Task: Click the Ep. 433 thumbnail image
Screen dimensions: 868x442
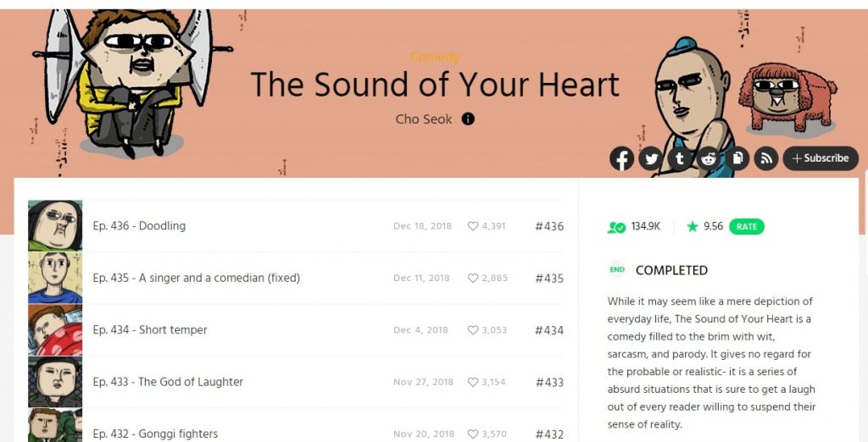Action: (55, 381)
